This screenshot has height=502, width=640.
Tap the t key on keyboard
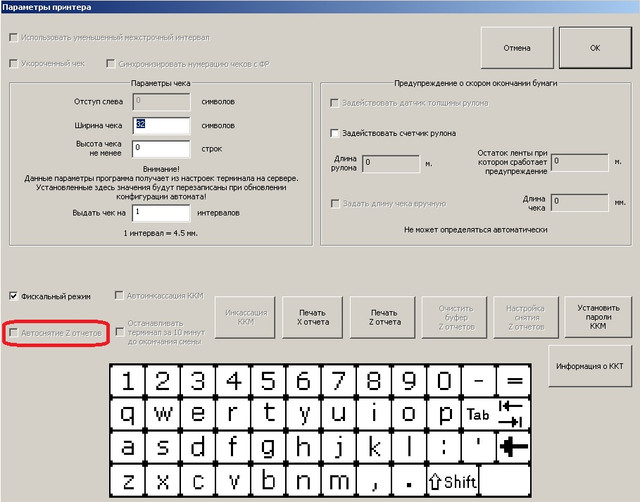coord(268,414)
